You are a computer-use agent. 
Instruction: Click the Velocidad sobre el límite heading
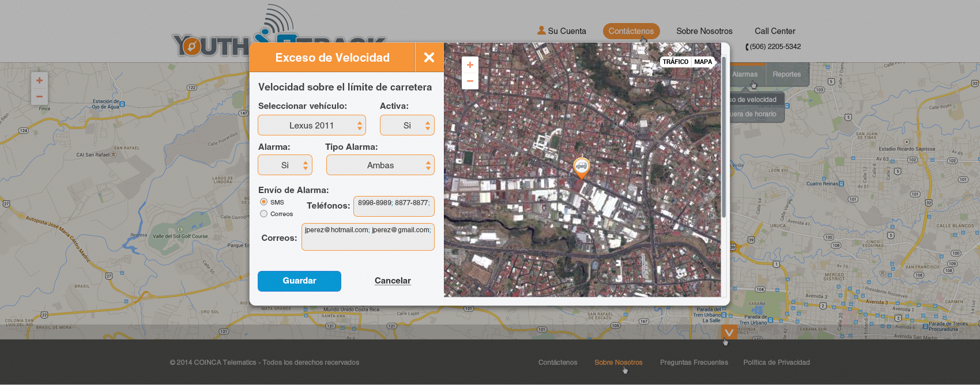tap(345, 87)
